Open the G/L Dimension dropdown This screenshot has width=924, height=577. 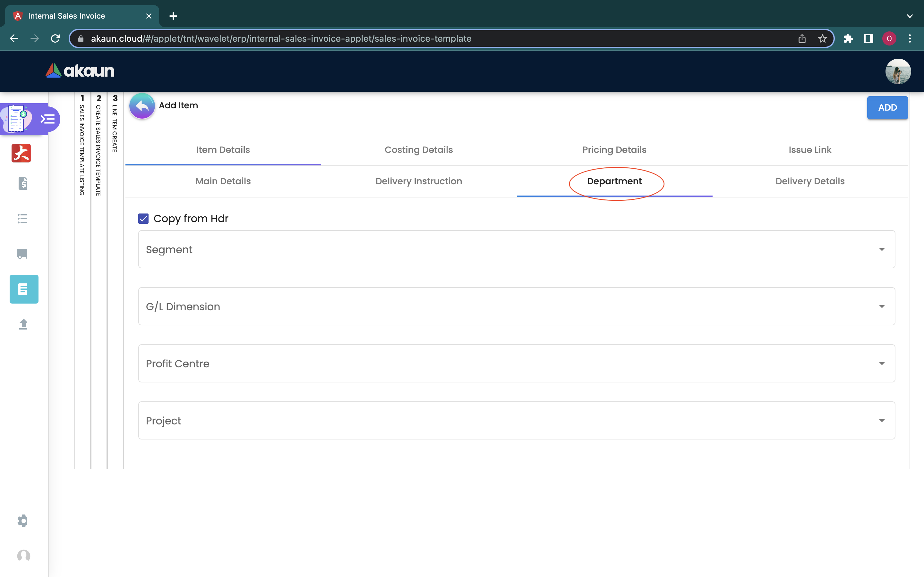[x=516, y=306]
